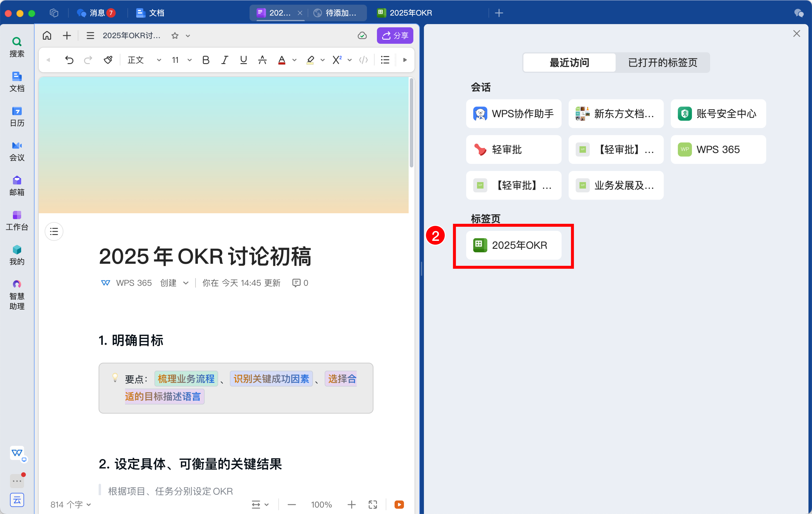Screen dimensions: 812x514
Task: Open the 新东方文档 conversation
Action: pyautogui.click(x=616, y=114)
